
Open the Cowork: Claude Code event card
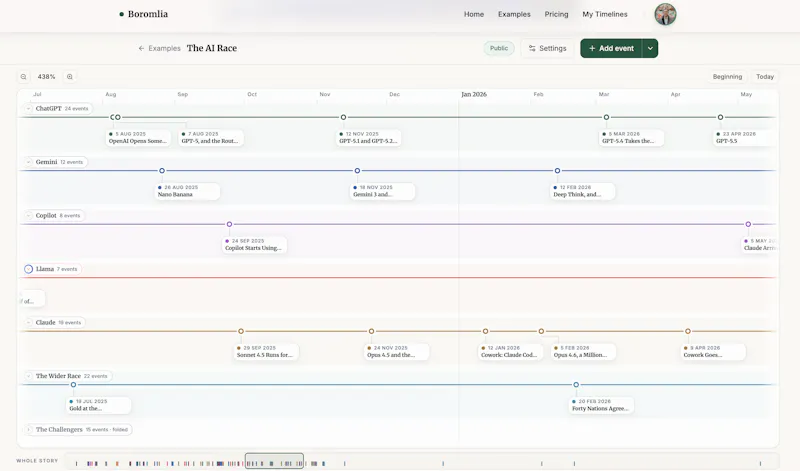(x=511, y=352)
